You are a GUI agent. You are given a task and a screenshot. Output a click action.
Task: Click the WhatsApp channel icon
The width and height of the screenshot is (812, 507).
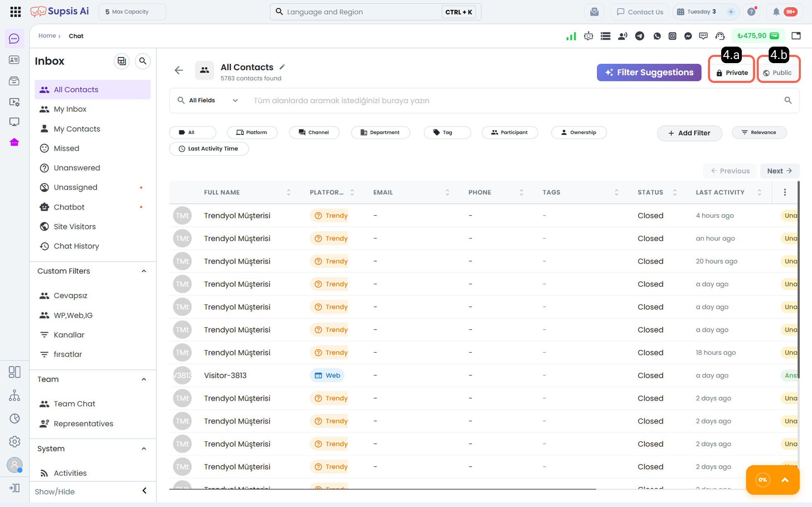click(657, 36)
